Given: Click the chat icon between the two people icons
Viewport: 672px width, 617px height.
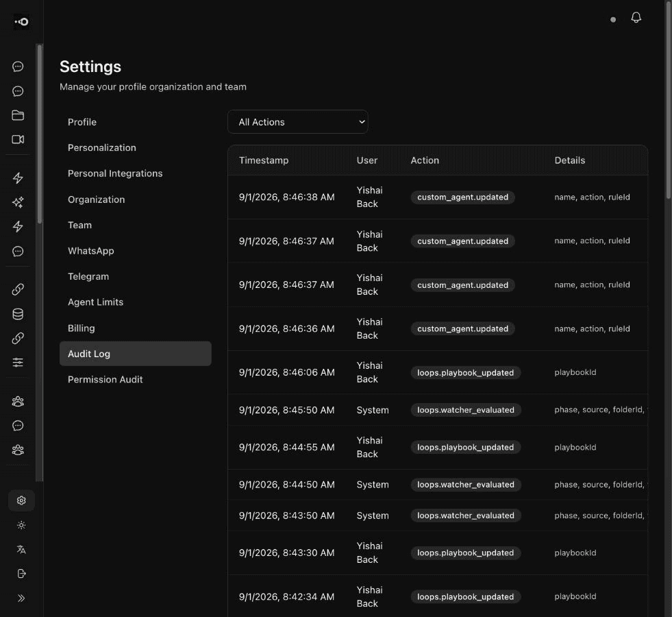Looking at the screenshot, I should [x=18, y=426].
